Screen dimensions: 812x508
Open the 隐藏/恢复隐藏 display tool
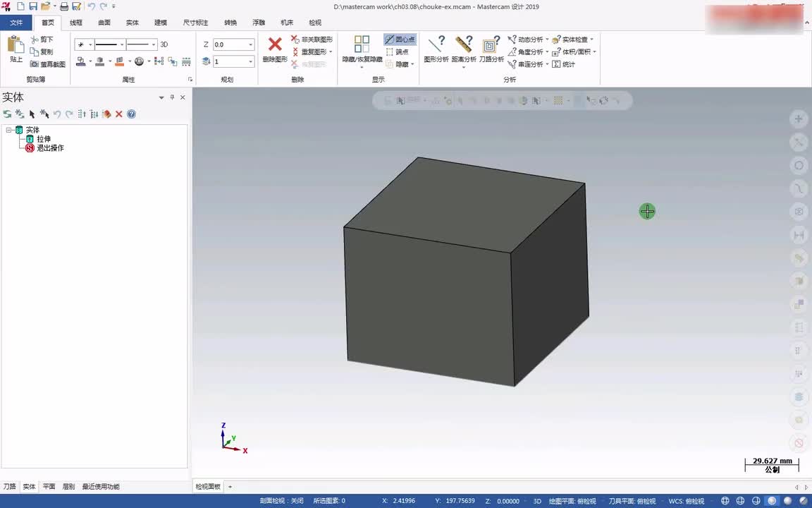pyautogui.click(x=362, y=50)
